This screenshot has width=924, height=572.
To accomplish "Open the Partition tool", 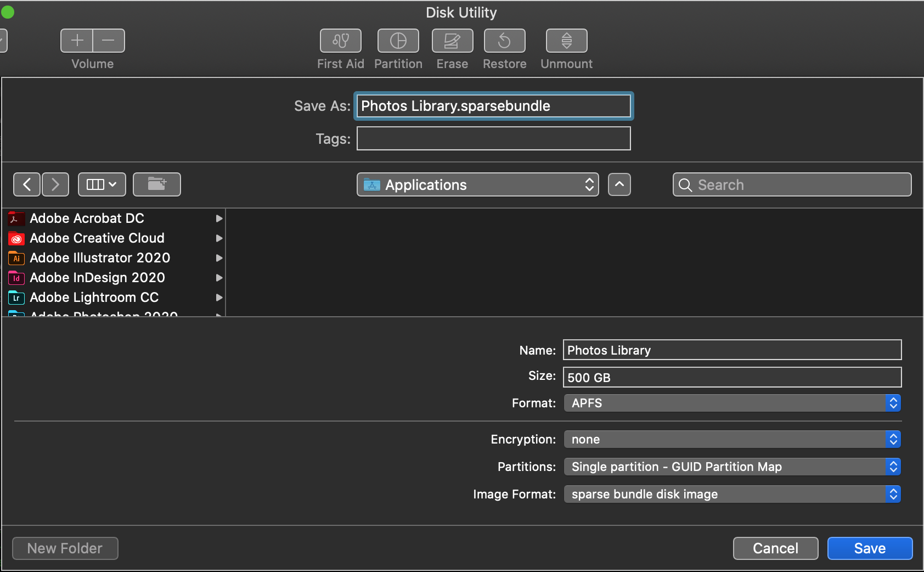I will (398, 41).
